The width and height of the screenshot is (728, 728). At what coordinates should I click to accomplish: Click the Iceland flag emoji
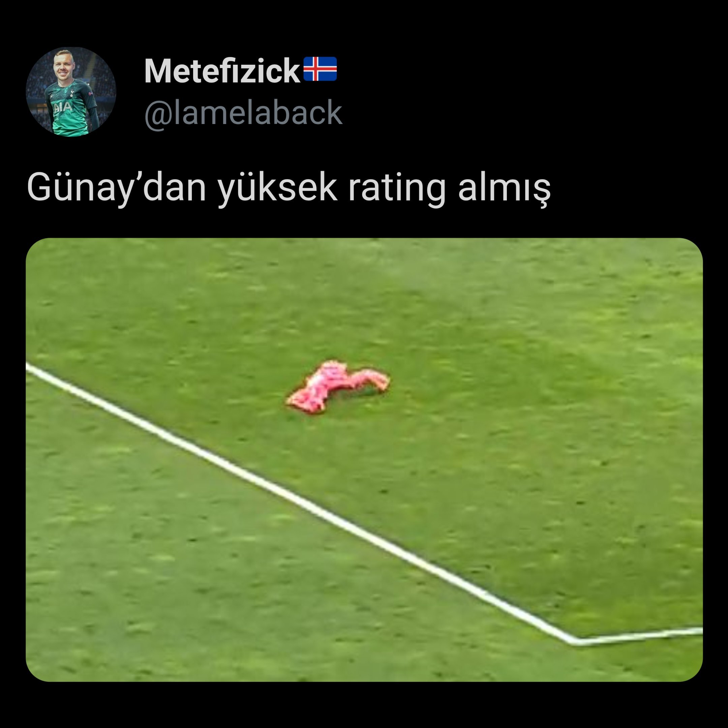pyautogui.click(x=320, y=69)
